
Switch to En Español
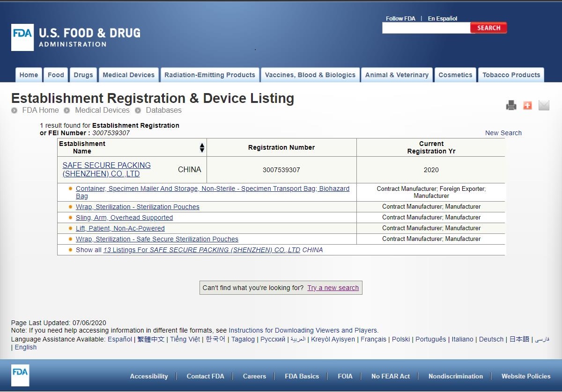pos(443,19)
